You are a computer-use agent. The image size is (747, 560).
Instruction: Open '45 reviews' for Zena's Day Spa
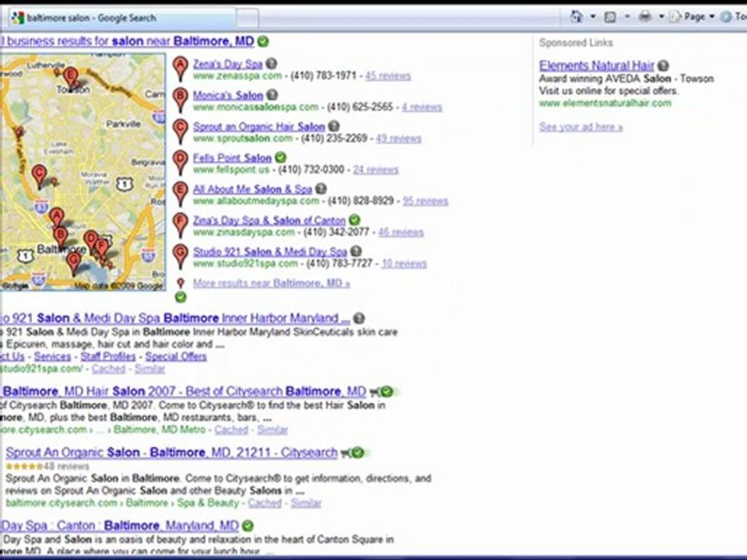[388, 75]
